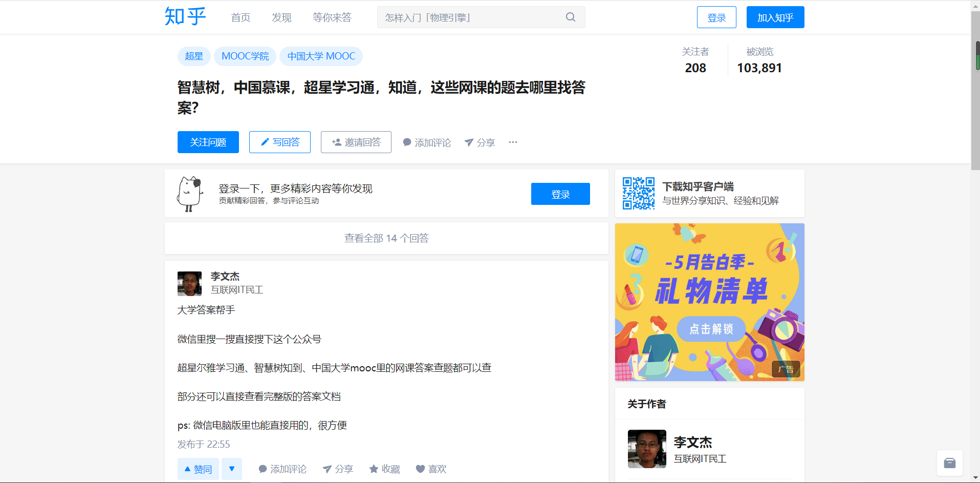Click 发布于 22:55 timestamp
Screen dimensions: 980x483
pyautogui.click(x=204, y=444)
